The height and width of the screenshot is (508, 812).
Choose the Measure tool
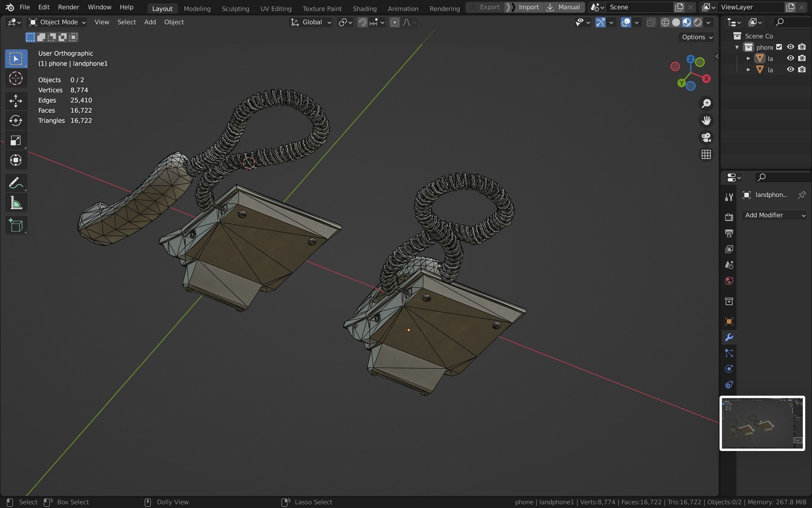point(16,203)
